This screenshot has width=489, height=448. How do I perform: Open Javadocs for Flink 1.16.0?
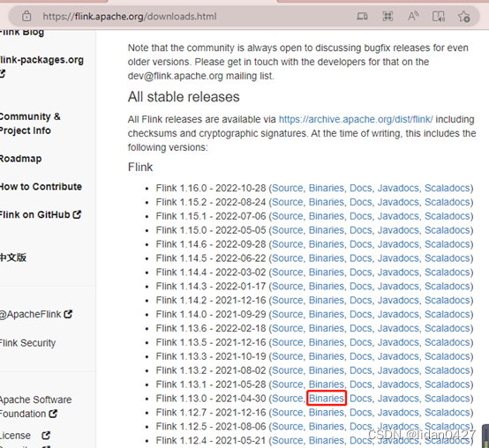pyautogui.click(x=399, y=188)
